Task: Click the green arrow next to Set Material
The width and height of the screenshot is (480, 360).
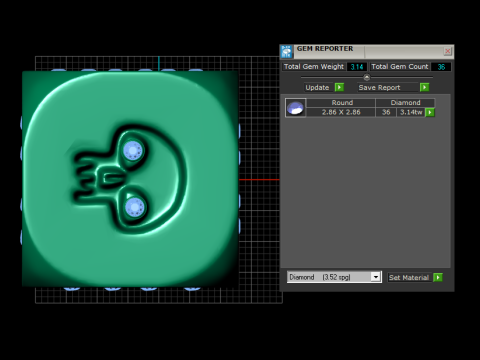Action: coord(438,277)
